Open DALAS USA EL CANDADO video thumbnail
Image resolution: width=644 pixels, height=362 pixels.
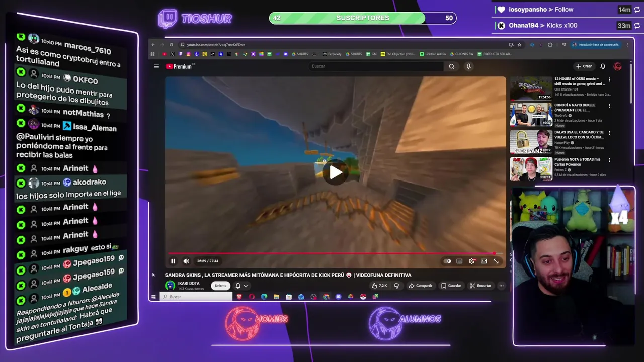(x=531, y=142)
